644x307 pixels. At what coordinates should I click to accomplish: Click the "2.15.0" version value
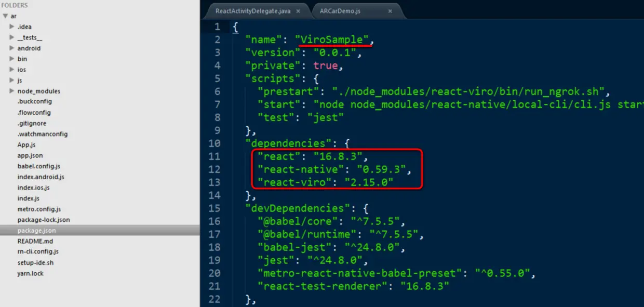(369, 182)
